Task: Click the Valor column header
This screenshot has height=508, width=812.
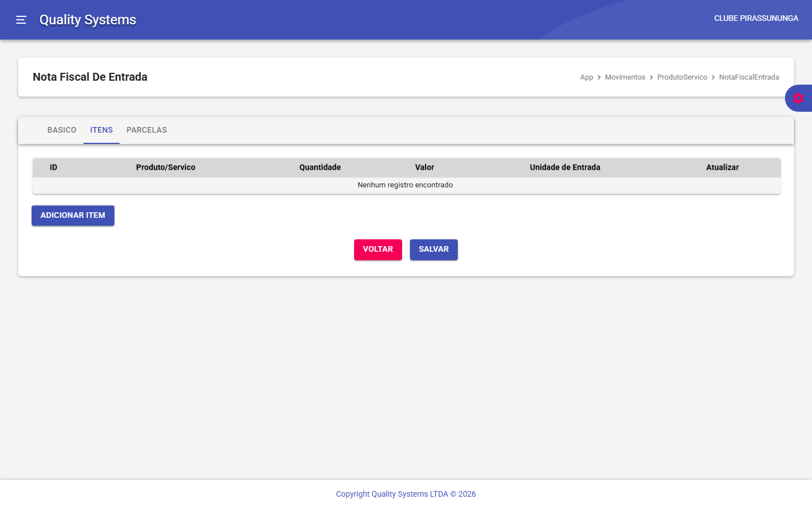Action: tap(425, 168)
